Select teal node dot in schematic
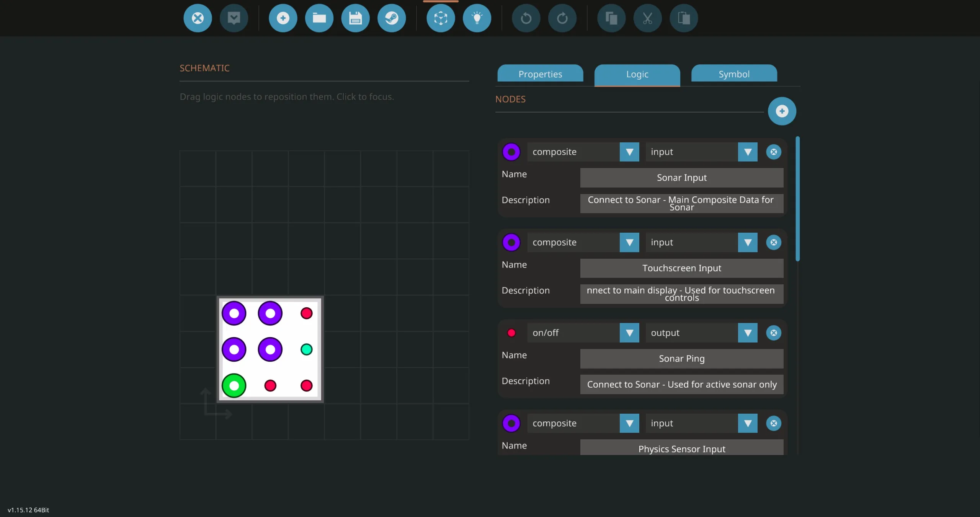This screenshot has width=980, height=517. 306,349
